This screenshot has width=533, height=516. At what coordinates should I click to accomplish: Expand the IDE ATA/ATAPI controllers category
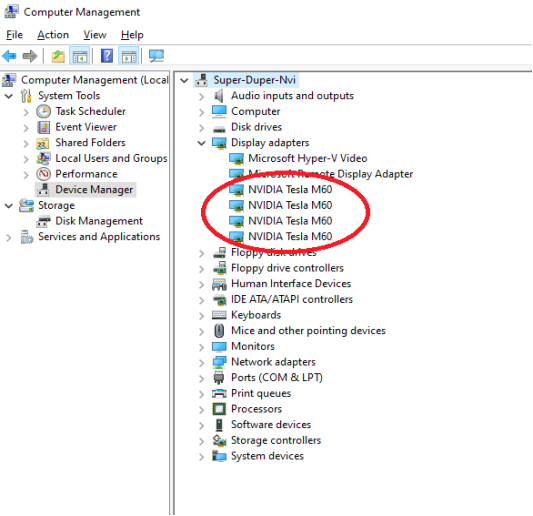[x=202, y=300]
